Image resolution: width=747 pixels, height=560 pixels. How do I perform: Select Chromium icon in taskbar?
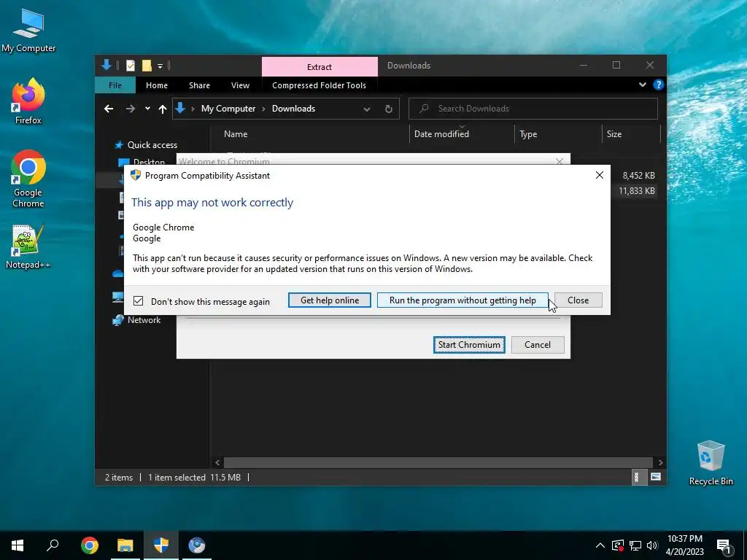(197, 545)
